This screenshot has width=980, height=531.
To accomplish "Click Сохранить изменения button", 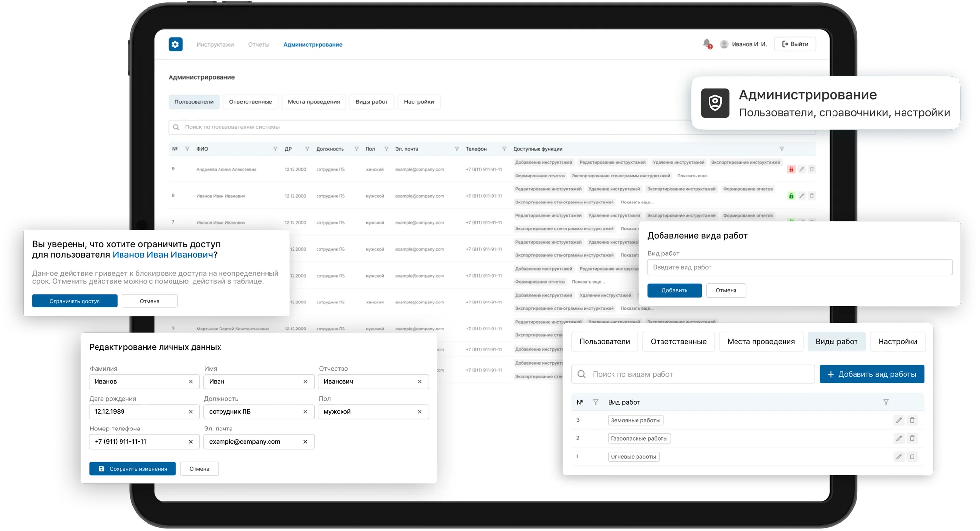I will [132, 469].
